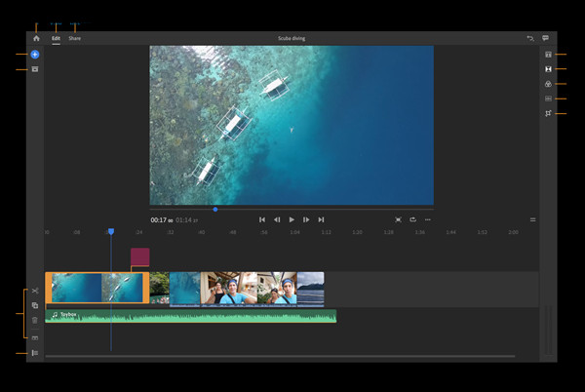
Task: Click the trash Delete icon
Action: (34, 320)
